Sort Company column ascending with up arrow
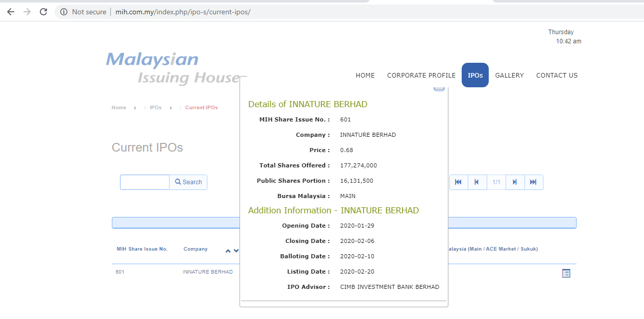Viewport: 644px width, 319px height. click(x=228, y=251)
